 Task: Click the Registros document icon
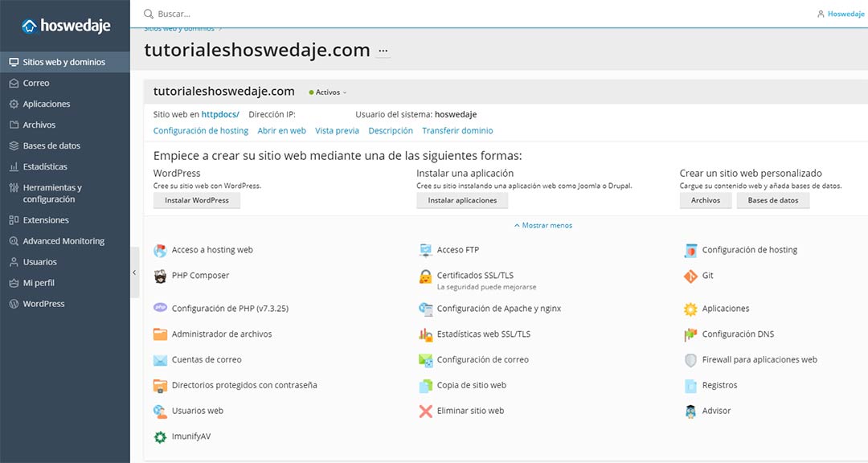pos(690,386)
